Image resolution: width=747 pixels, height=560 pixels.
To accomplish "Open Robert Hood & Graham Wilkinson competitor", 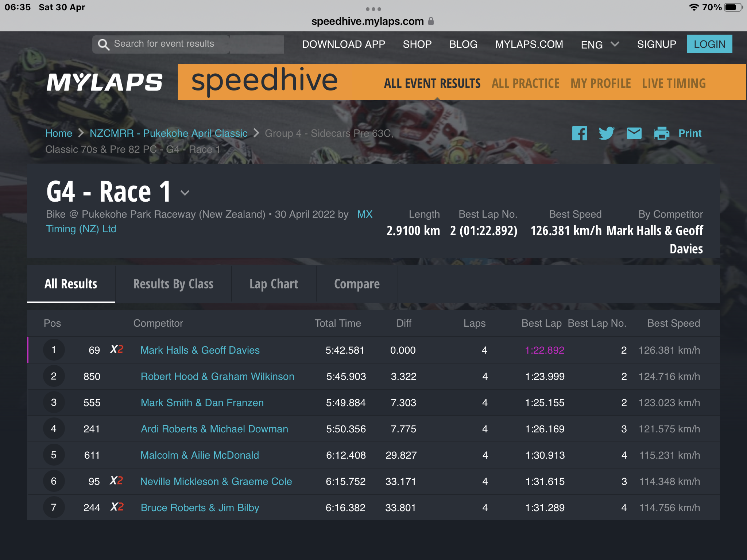I will click(217, 376).
